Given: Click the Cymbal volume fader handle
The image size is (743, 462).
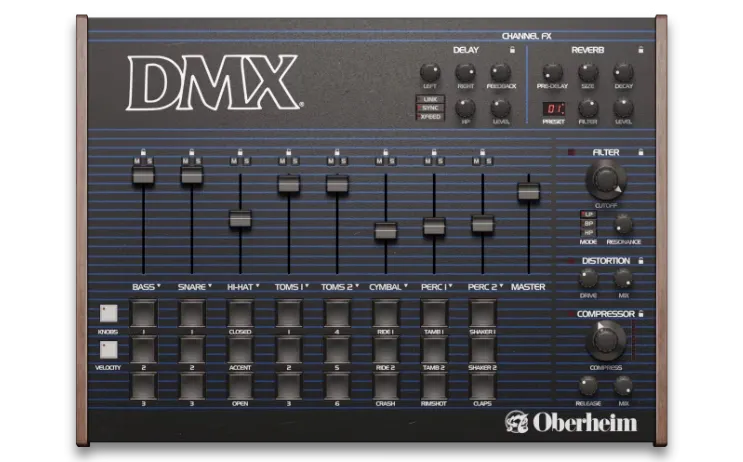Looking at the screenshot, I should pos(385,231).
